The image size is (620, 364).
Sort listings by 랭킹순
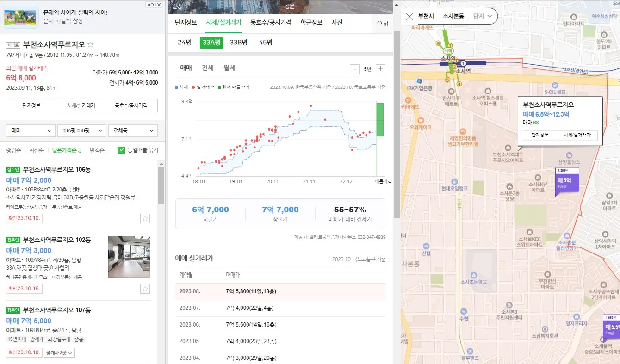pos(13,150)
